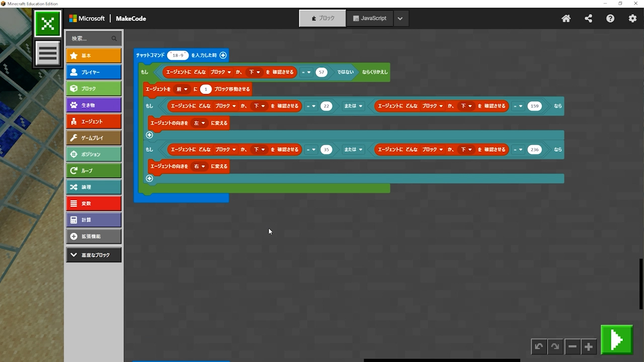Zoom out with the minus button
The width and height of the screenshot is (644, 362).
[572, 346]
